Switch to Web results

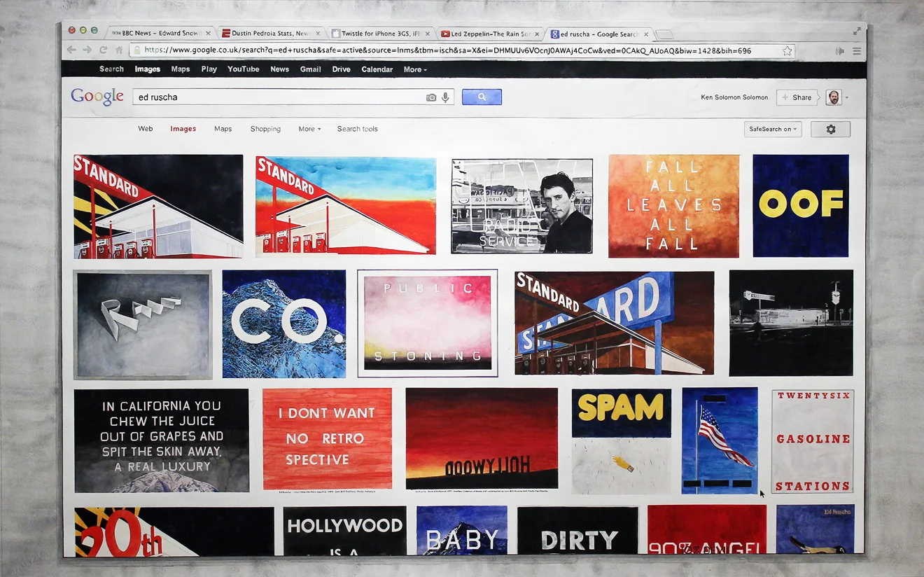point(146,129)
